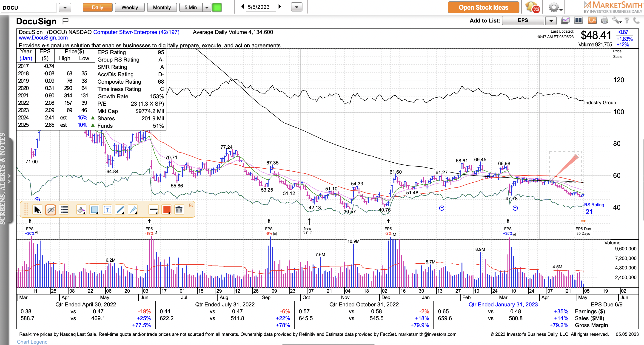This screenshot has height=345, width=644.
Task: Select the pointer tool in drawing toolbar
Action: (x=37, y=210)
